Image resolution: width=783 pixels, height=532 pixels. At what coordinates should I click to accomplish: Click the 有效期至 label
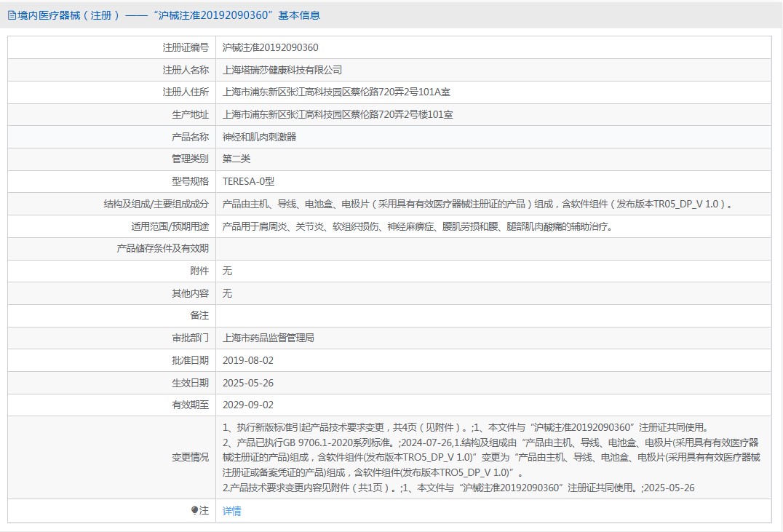(190, 405)
